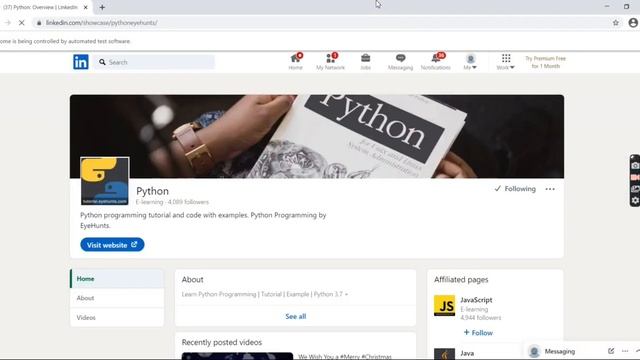Click the red record video icon on side panel
Screen dimensions: 640x360
[x=635, y=177]
